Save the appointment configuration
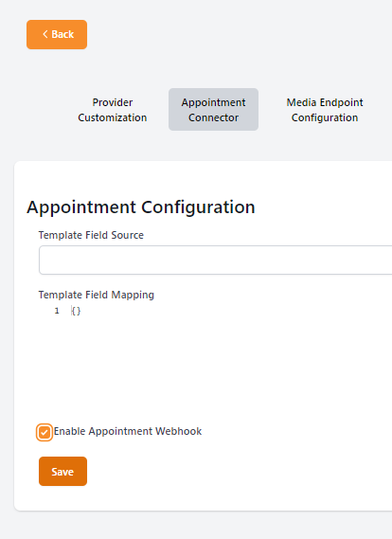392x539 pixels. (x=62, y=472)
